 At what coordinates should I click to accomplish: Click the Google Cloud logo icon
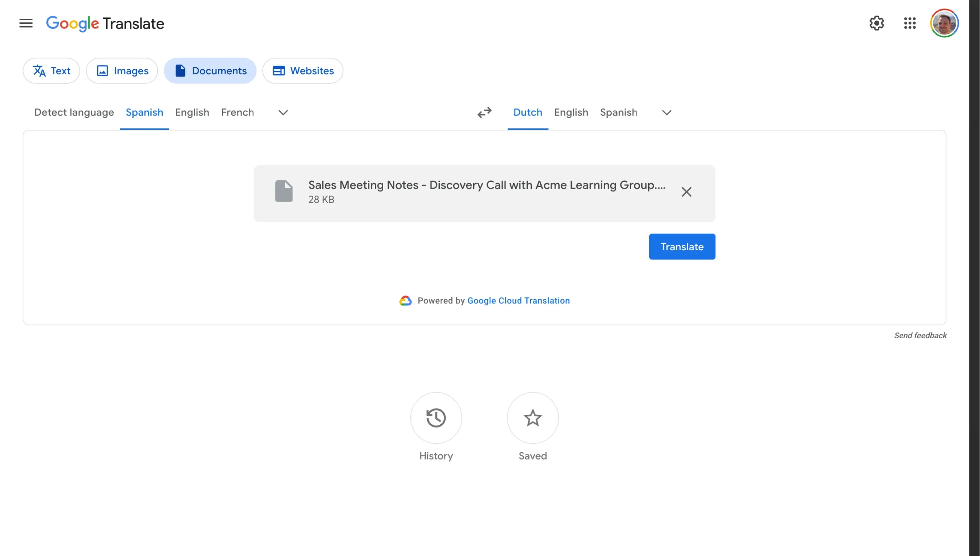(x=405, y=301)
